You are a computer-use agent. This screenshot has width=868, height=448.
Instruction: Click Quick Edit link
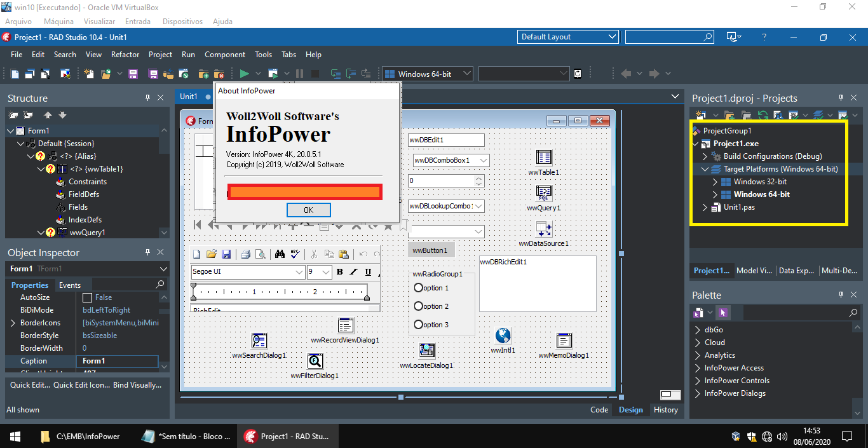(x=29, y=385)
